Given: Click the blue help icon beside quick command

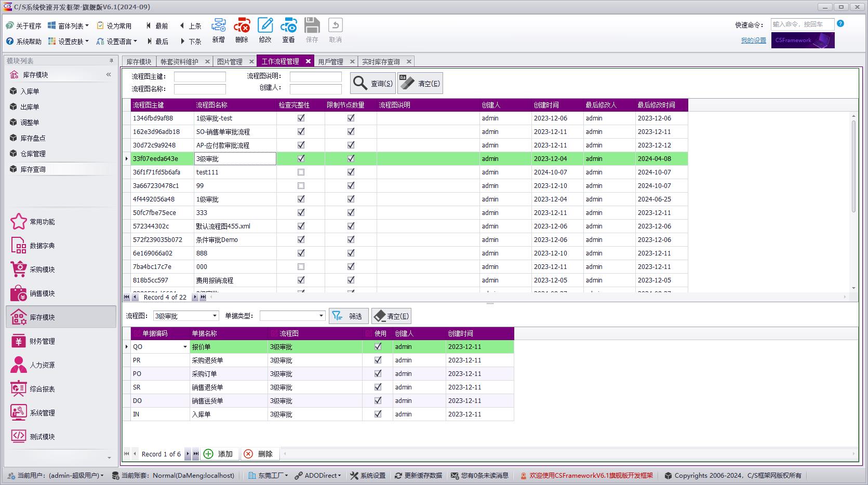Looking at the screenshot, I should [840, 24].
